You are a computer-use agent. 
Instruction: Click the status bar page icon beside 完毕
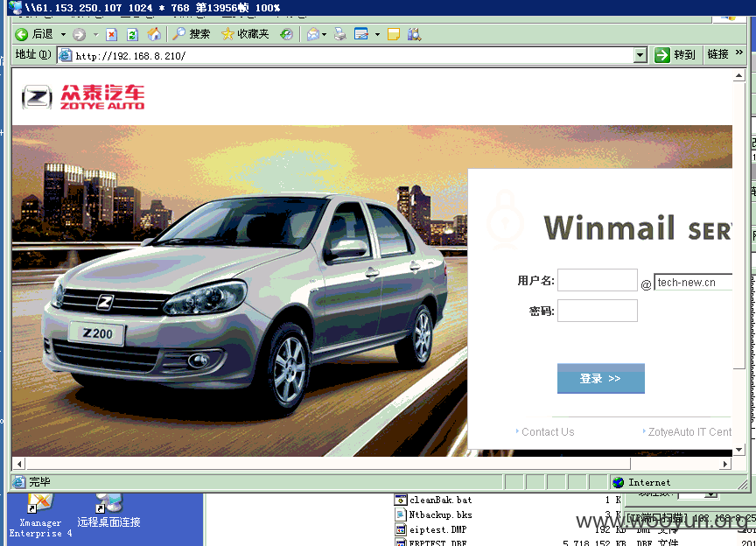point(18,482)
